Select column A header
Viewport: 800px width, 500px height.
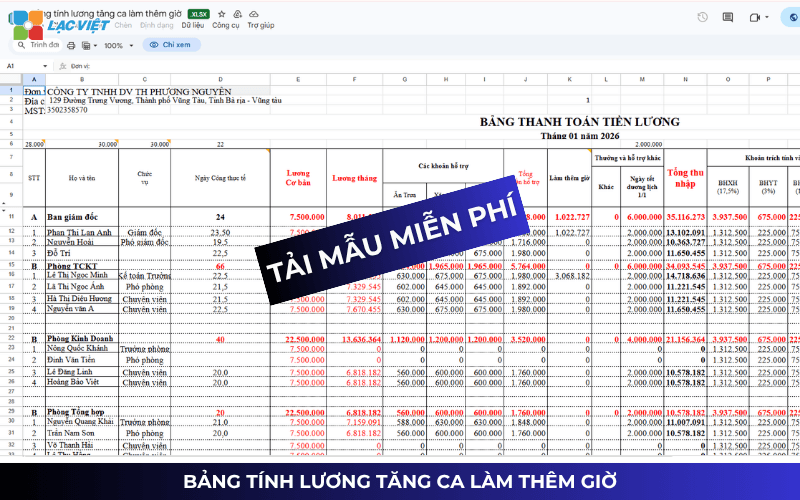coord(34,79)
